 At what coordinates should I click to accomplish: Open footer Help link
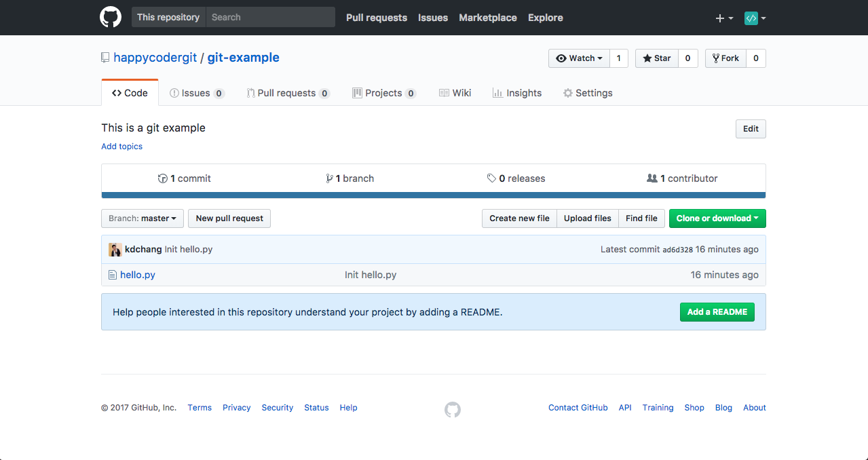[349, 408]
